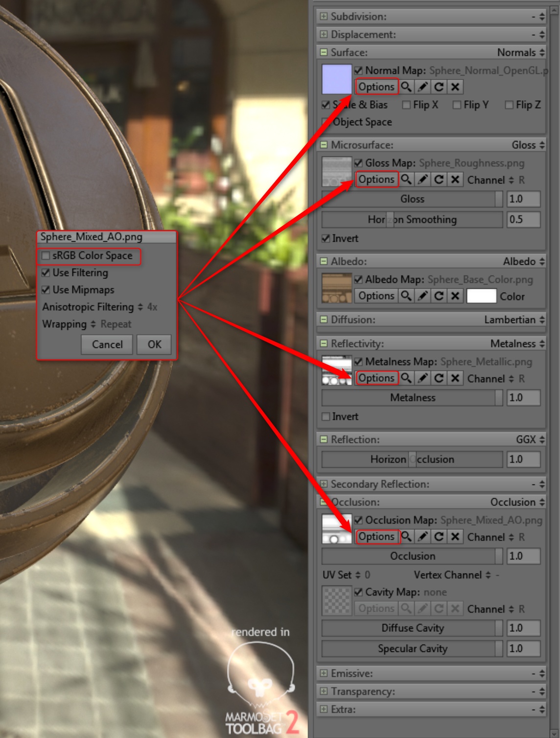Open the Anisotropic Filtering dropdown
The image size is (560, 738).
tap(140, 307)
